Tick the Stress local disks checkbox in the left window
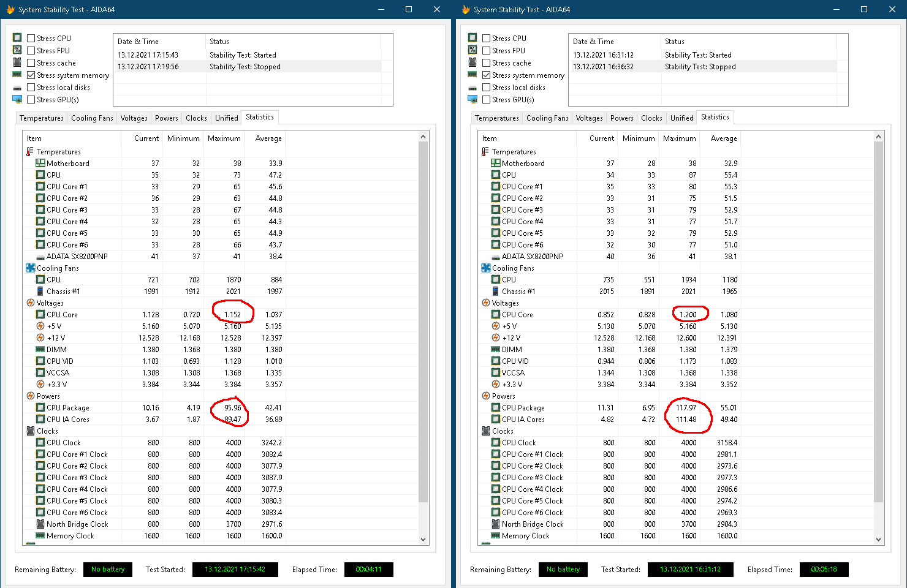 [x=31, y=87]
